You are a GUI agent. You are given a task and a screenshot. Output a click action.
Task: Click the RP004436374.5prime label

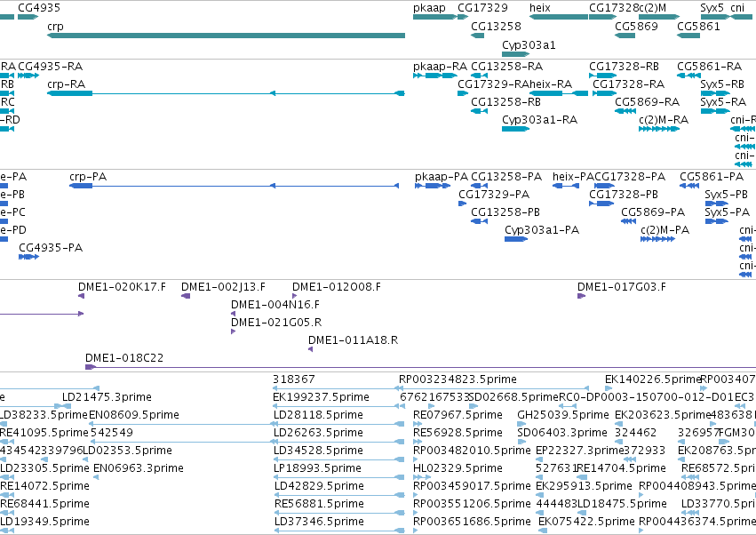[697, 522]
